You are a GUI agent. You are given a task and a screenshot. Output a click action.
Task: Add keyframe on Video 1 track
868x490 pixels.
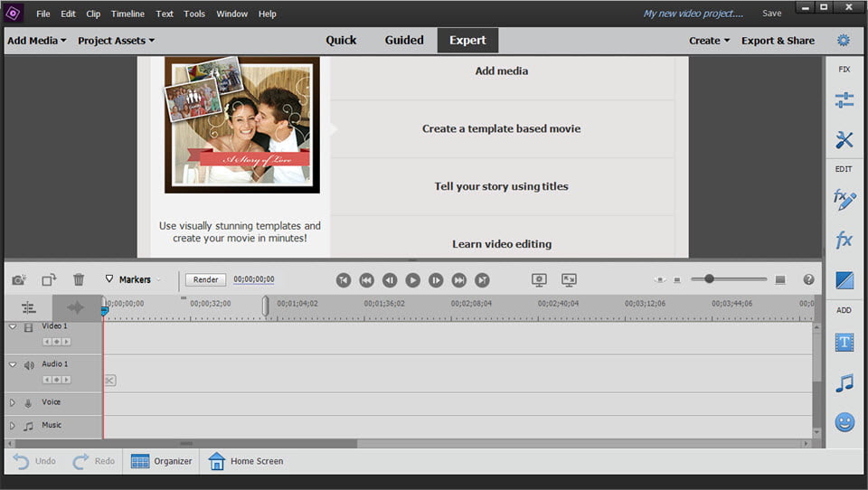coord(56,342)
